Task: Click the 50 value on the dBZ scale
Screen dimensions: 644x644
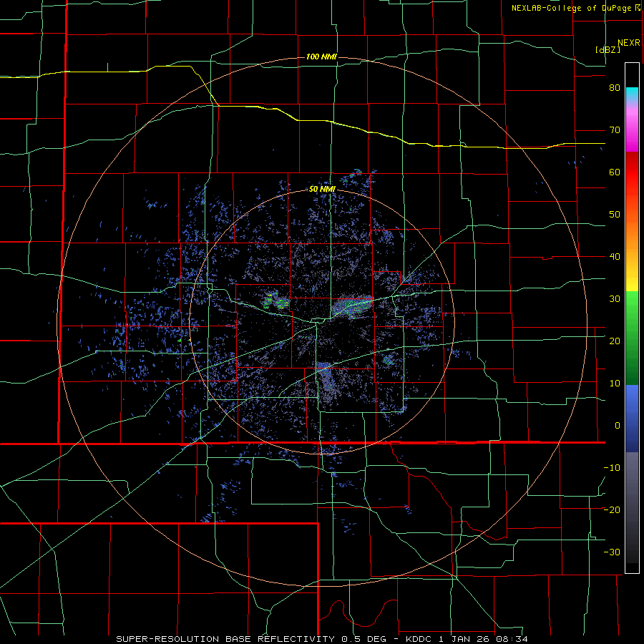Action: (615, 215)
